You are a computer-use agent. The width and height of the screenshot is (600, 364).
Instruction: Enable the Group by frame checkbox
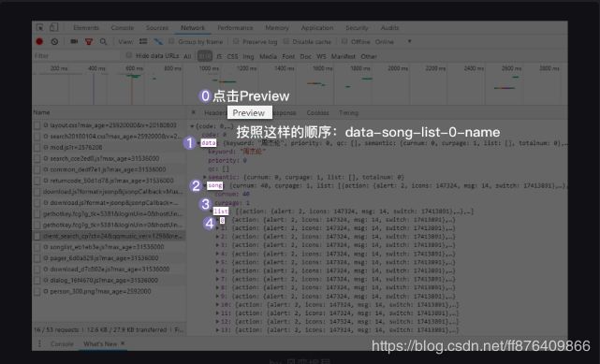coord(171,41)
